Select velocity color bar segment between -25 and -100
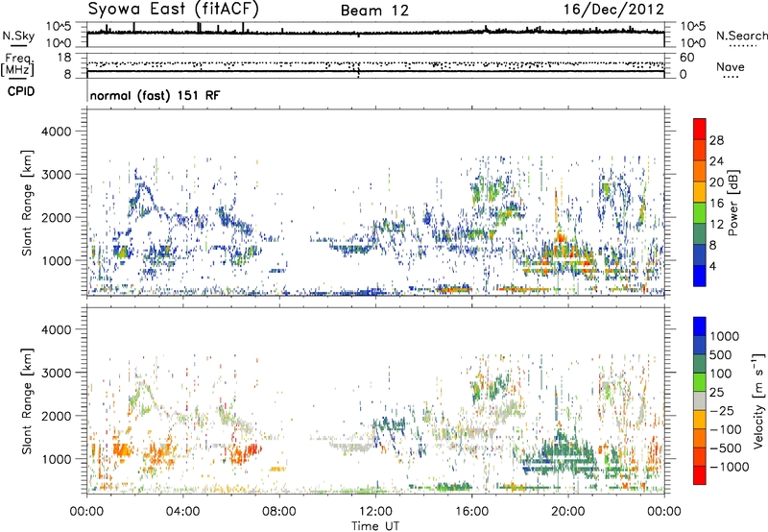The width and height of the screenshot is (768, 532). point(700,420)
